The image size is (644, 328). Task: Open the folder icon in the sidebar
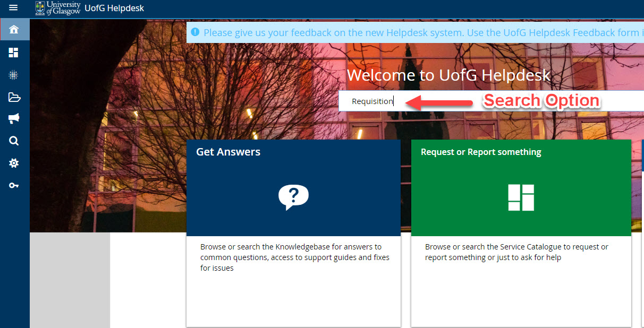14,97
